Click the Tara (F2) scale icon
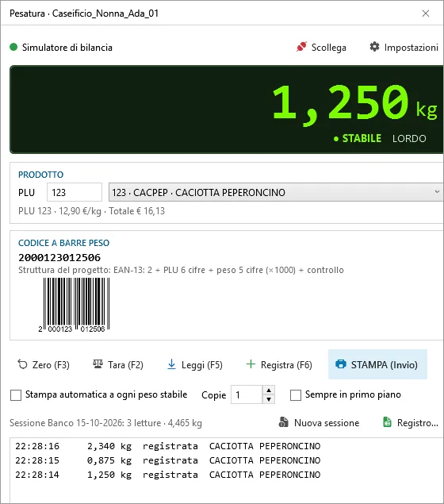Screen dimensions: 444x504 (98, 364)
